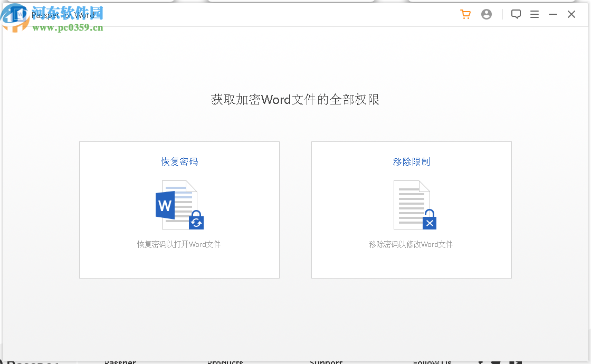The width and height of the screenshot is (591, 364).
Task: Click the user account profile icon
Action: pyautogui.click(x=487, y=14)
